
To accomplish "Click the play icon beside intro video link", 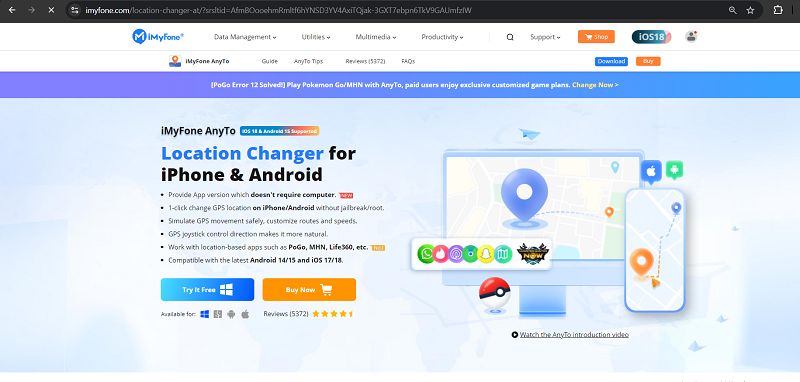I will (515, 335).
